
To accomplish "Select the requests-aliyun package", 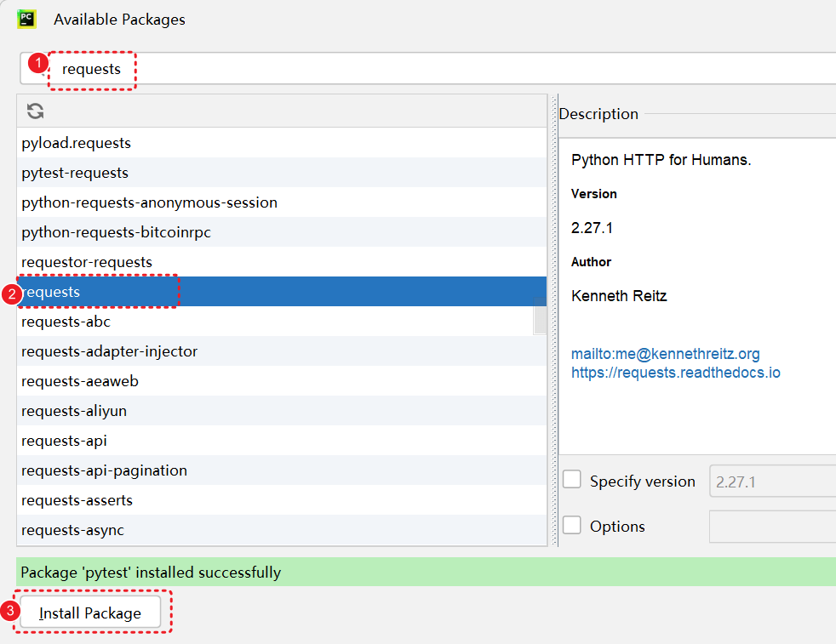I will tap(74, 411).
